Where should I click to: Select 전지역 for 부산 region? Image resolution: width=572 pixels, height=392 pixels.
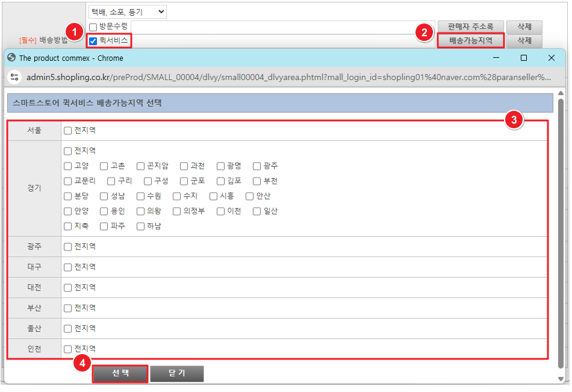[x=68, y=308]
